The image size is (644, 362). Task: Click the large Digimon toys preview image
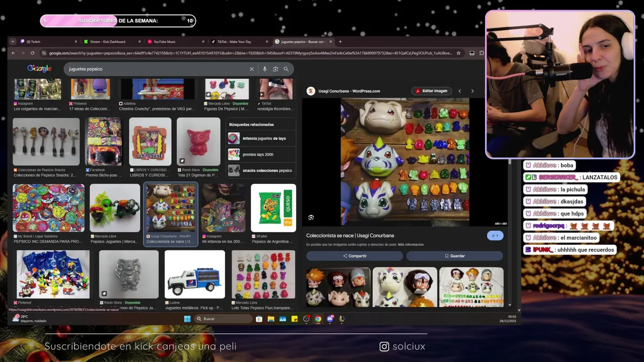(x=405, y=162)
